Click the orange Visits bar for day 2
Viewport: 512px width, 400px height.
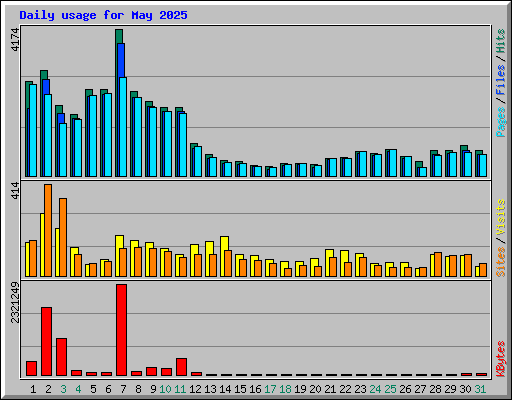tap(48, 230)
